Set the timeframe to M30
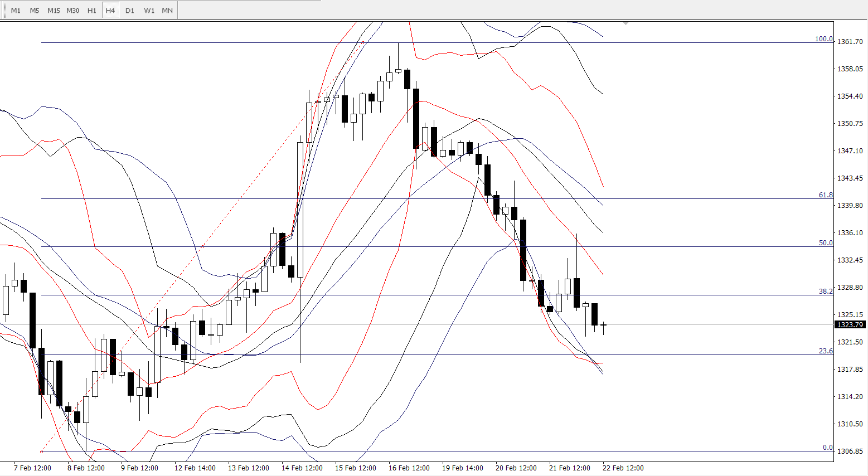Viewport: 868px width, 476px height. (73, 11)
